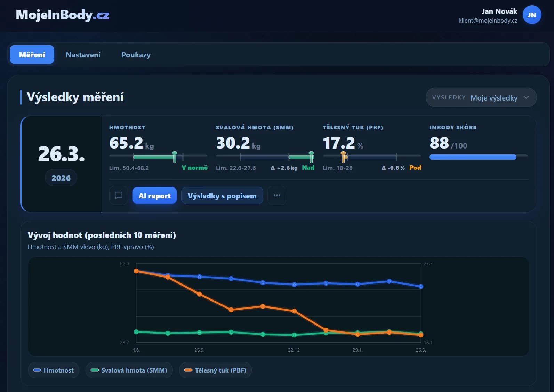This screenshot has width=554, height=392.
Task: Open the AI report
Action: [155, 196]
